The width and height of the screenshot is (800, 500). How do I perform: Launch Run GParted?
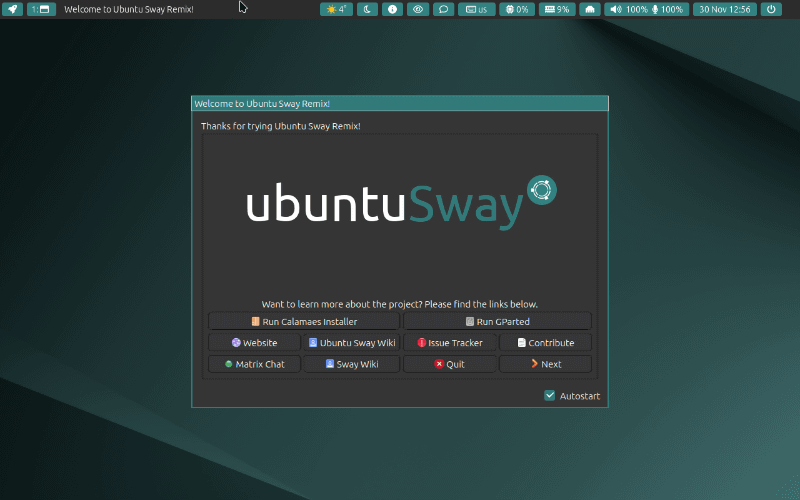(x=497, y=321)
